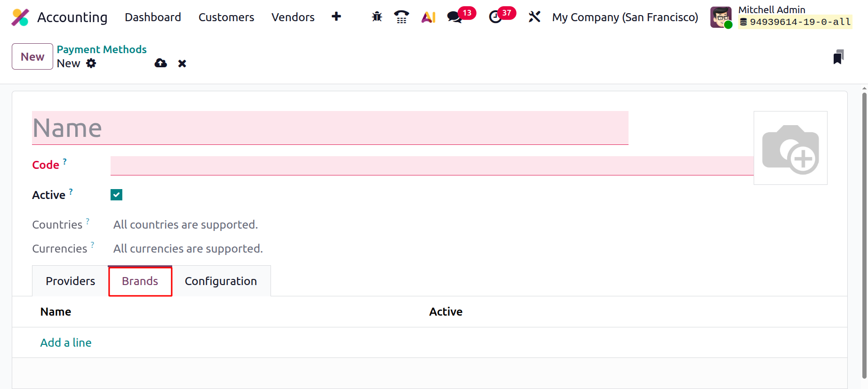The width and height of the screenshot is (868, 389).
Task: Launch the AI assistant icon
Action: click(x=428, y=17)
